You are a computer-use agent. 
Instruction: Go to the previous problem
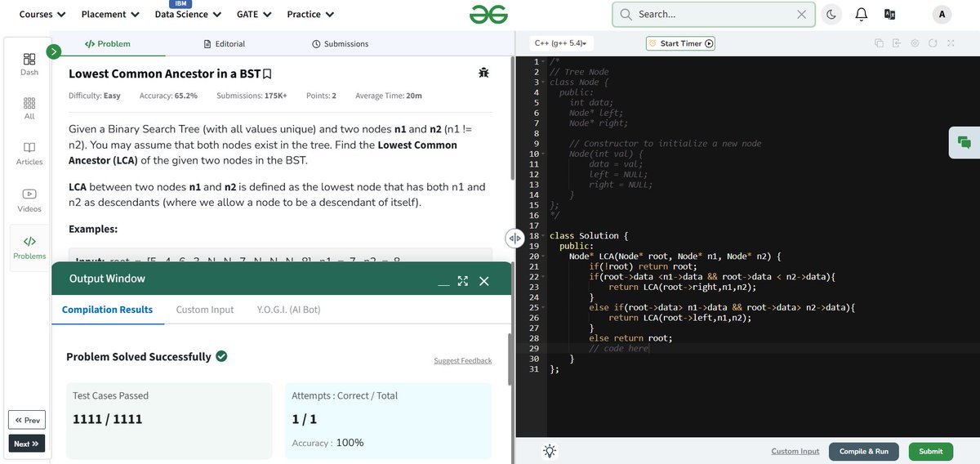click(27, 420)
